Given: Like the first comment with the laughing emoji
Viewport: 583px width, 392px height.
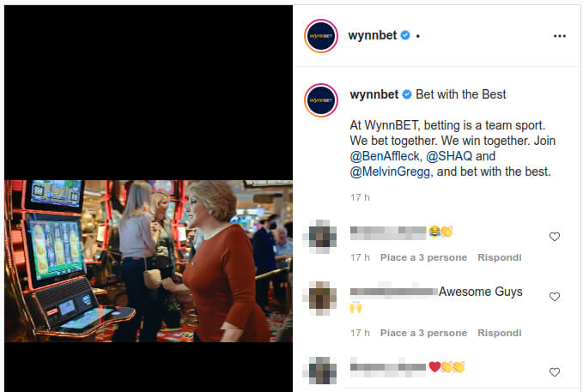Looking at the screenshot, I should point(555,237).
